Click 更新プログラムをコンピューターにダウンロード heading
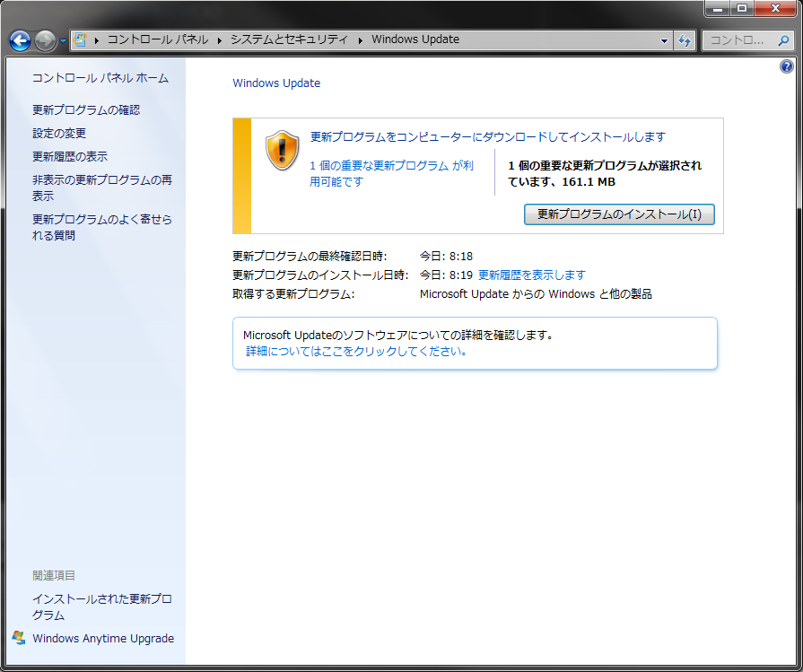 (488, 136)
